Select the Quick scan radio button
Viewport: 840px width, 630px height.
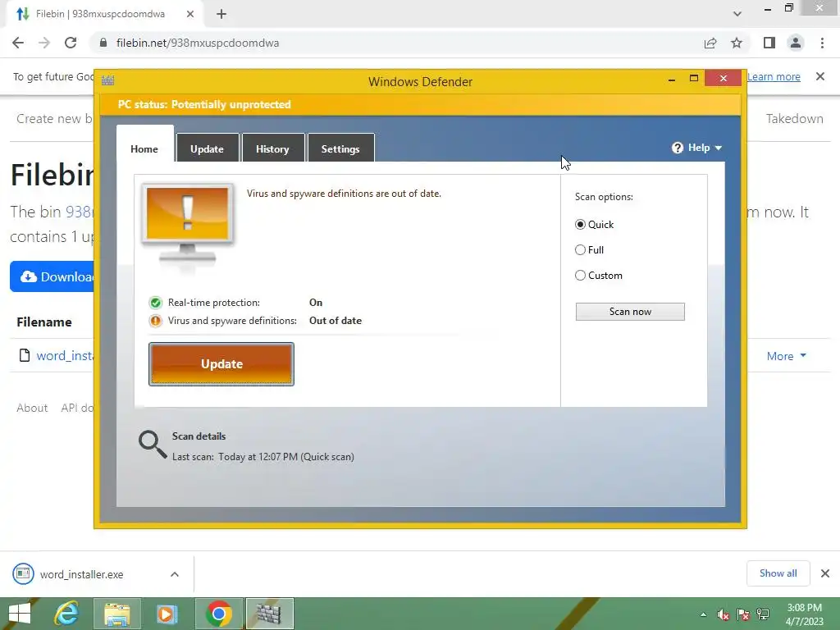(580, 225)
